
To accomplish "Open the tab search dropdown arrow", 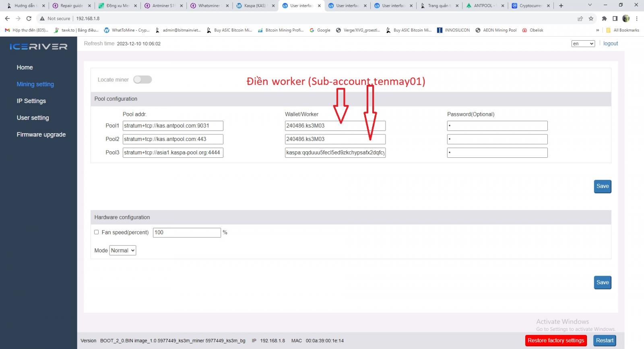I will [x=590, y=5].
